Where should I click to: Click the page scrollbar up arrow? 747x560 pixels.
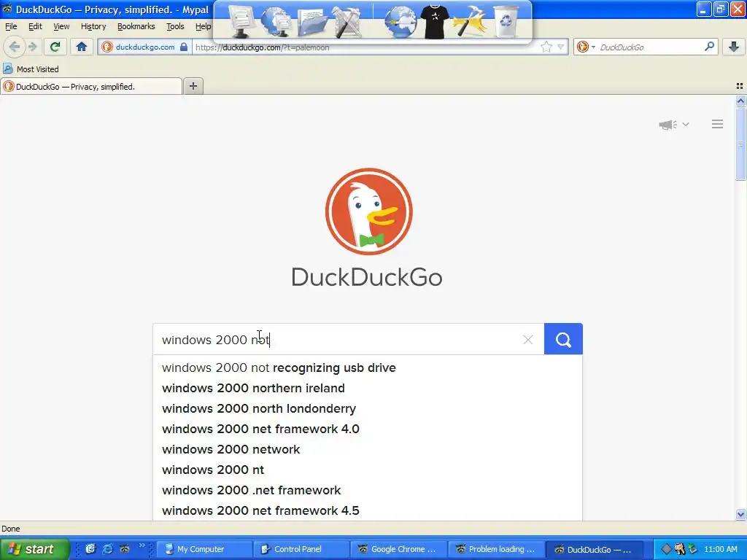coord(740,101)
